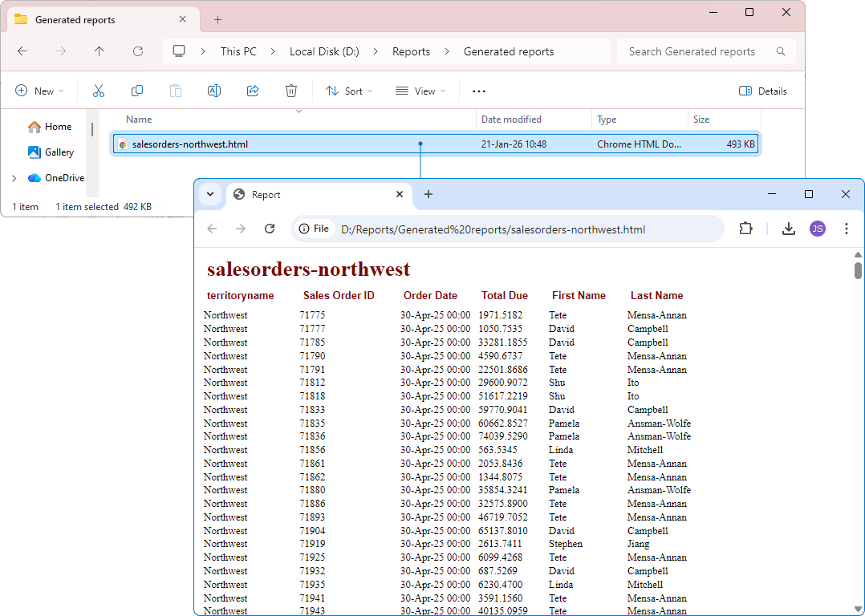The image size is (865, 616).
Task: Select the Generated reports Explorer tab
Action: coord(104,20)
